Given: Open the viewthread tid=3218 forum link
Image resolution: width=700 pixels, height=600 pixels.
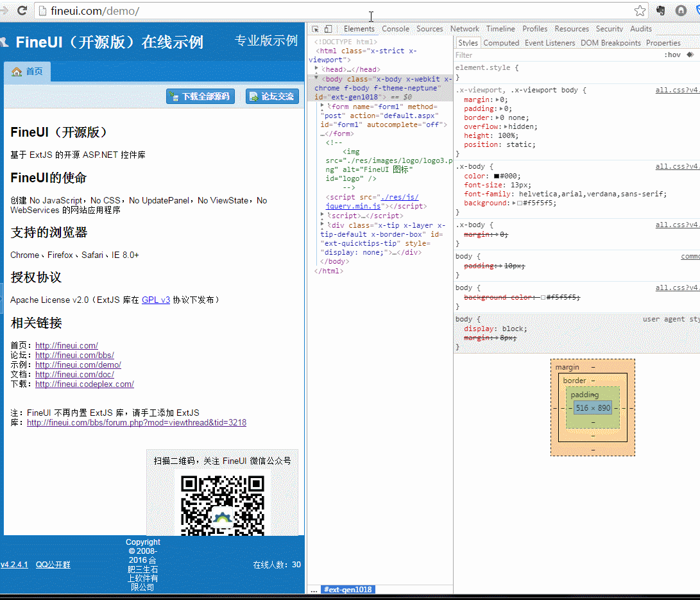Looking at the screenshot, I should [x=137, y=422].
